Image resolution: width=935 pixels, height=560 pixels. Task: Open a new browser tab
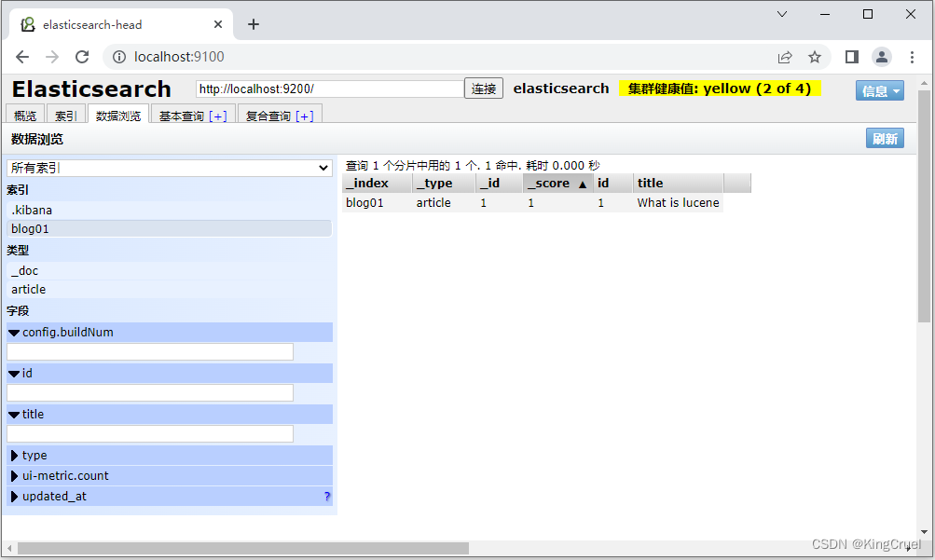(254, 24)
